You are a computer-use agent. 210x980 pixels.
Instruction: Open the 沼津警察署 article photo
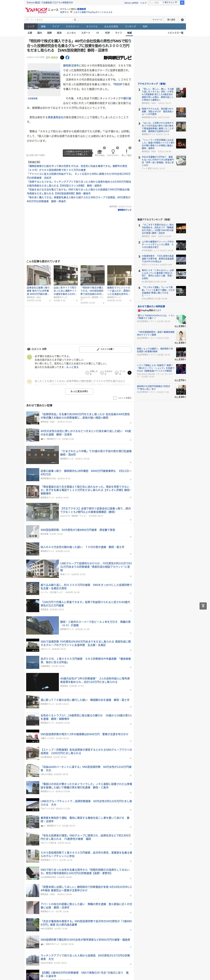pos(44,80)
